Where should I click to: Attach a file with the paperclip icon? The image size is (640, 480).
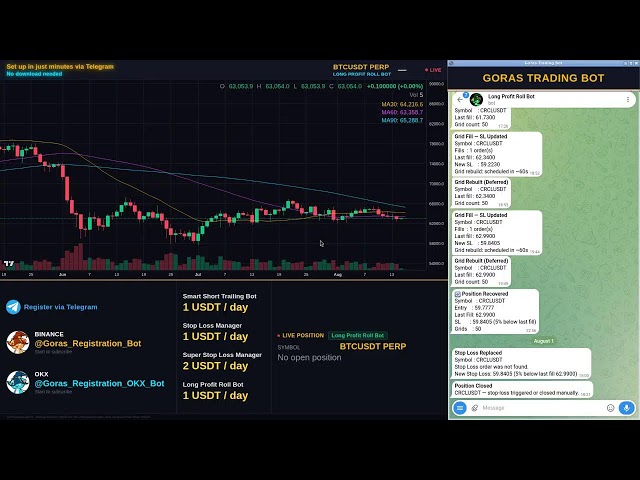475,408
